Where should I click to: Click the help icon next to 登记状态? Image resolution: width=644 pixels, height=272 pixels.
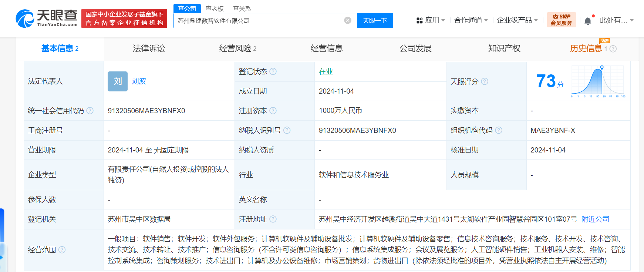[x=273, y=71]
